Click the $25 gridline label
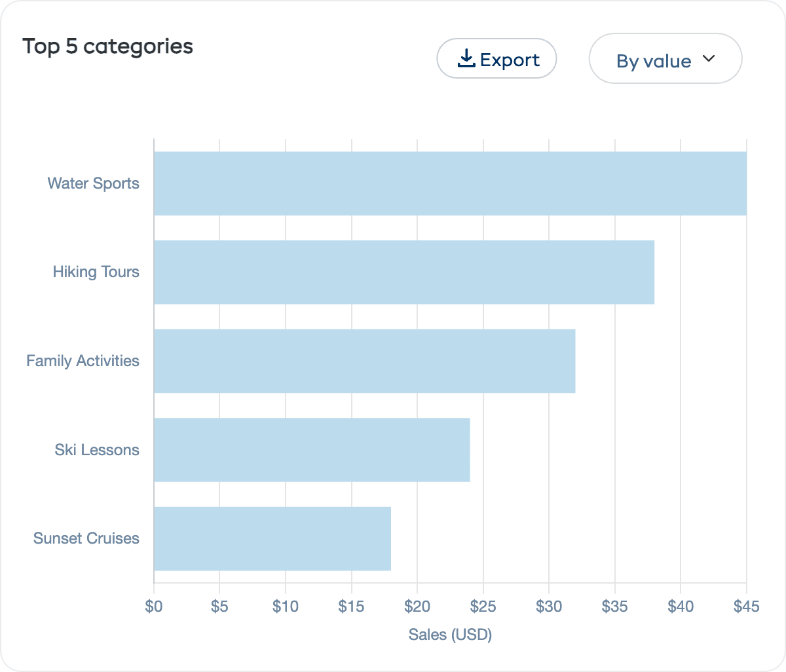786x672 pixels. coord(483,607)
